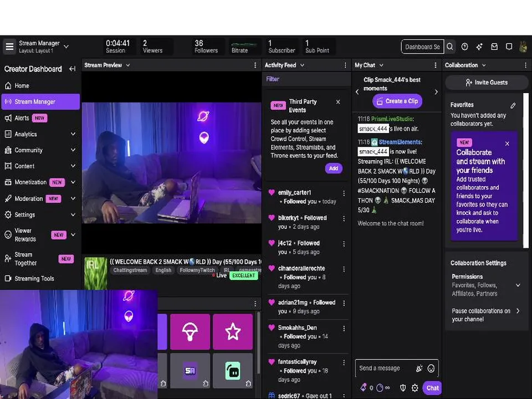Image resolution: width=532 pixels, height=399 pixels.
Task: Go to previous chat highlight card arrow
Action: [x=357, y=92]
